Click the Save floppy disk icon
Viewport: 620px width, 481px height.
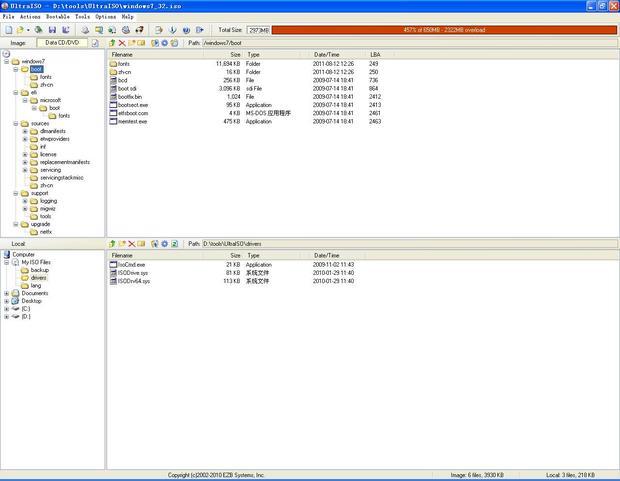52,30
